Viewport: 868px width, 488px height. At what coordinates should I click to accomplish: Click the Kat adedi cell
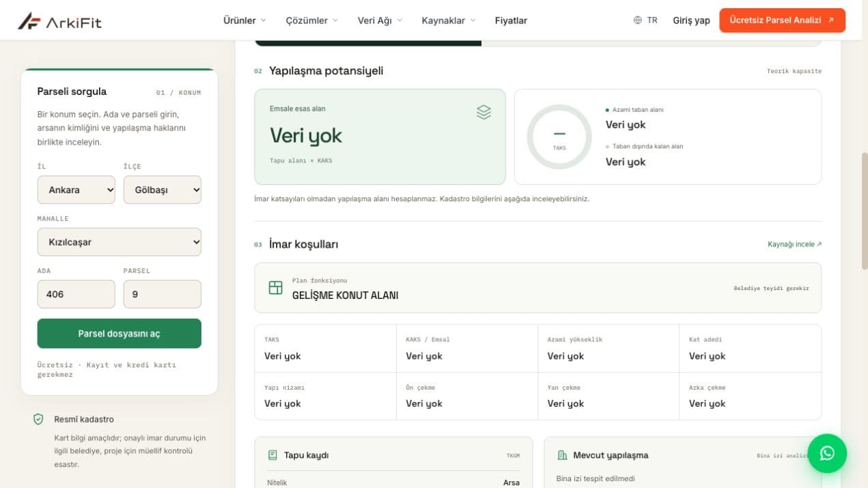pos(750,349)
